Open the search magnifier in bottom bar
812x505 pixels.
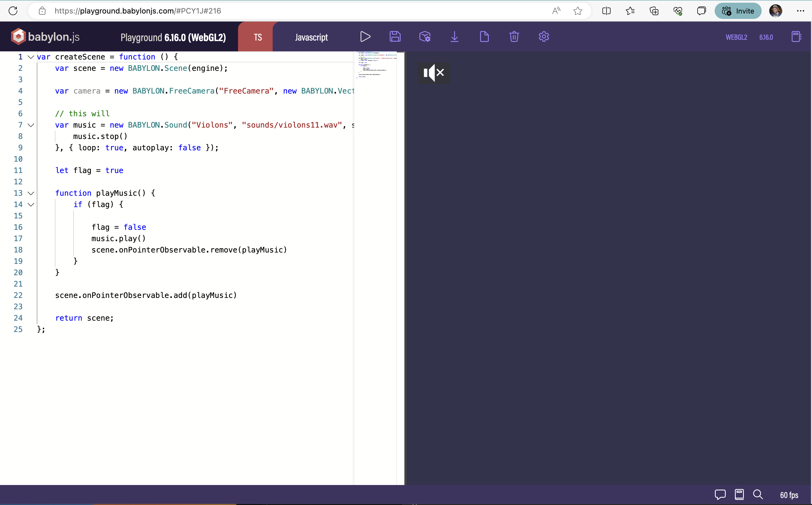click(x=758, y=494)
